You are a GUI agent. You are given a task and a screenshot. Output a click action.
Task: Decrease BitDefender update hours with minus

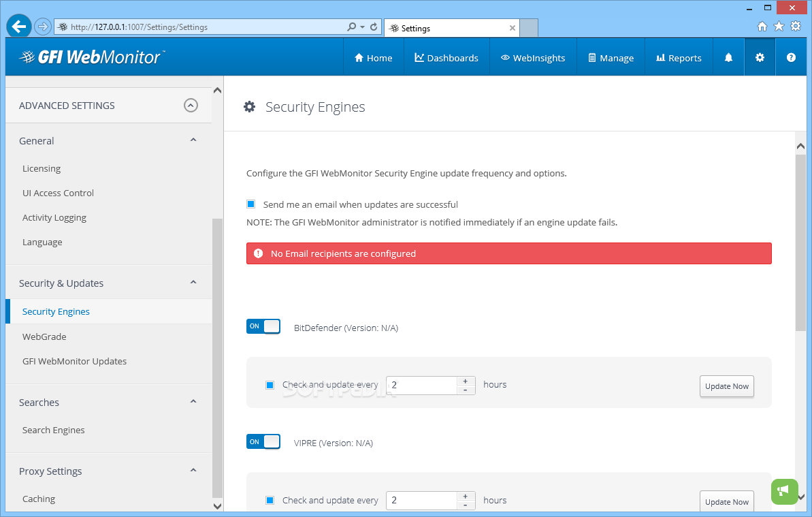(466, 390)
